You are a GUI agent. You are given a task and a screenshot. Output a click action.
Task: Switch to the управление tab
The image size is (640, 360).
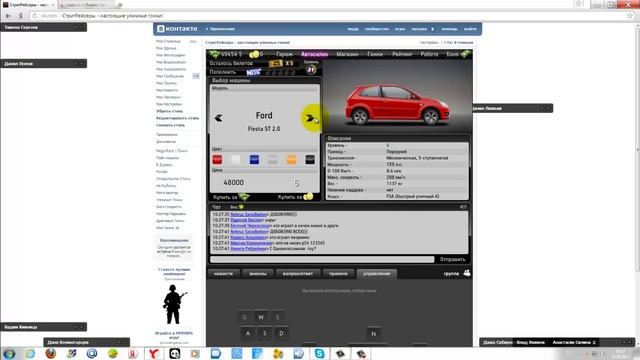pos(377,273)
